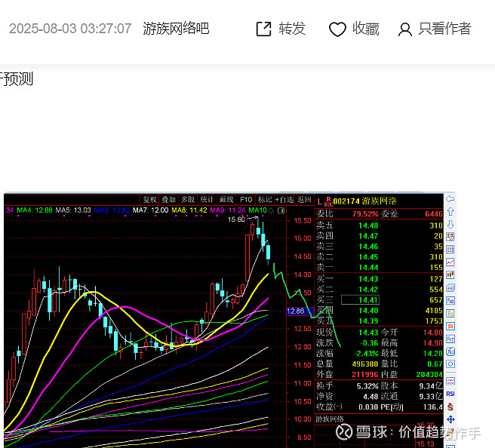Click the 多股 toolbar button
This screenshot has height=448, width=495.
coord(188,200)
